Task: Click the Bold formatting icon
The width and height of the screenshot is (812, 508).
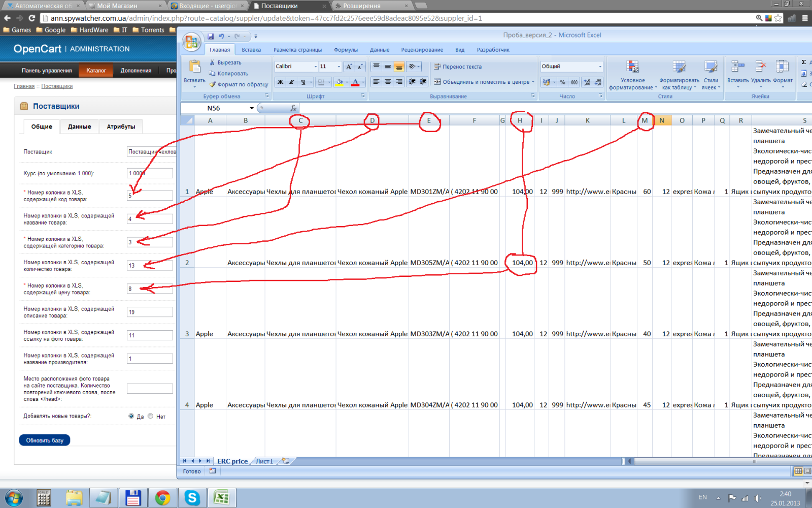Action: [x=280, y=82]
